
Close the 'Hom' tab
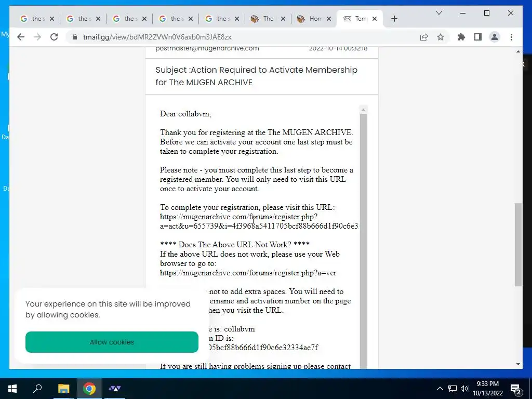click(329, 19)
